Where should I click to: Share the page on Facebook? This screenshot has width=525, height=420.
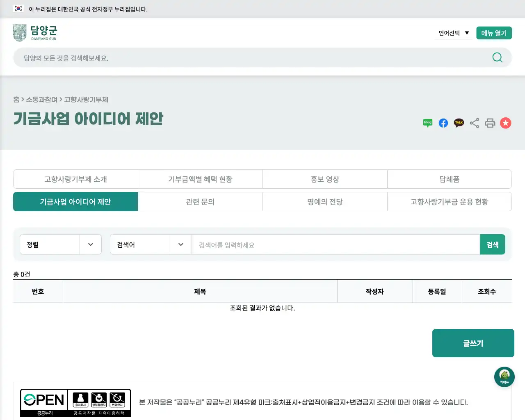click(x=443, y=123)
